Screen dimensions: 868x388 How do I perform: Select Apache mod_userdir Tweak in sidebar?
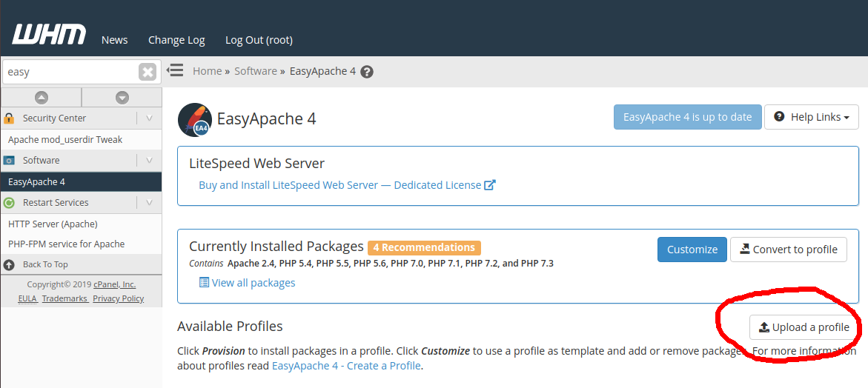(65, 140)
